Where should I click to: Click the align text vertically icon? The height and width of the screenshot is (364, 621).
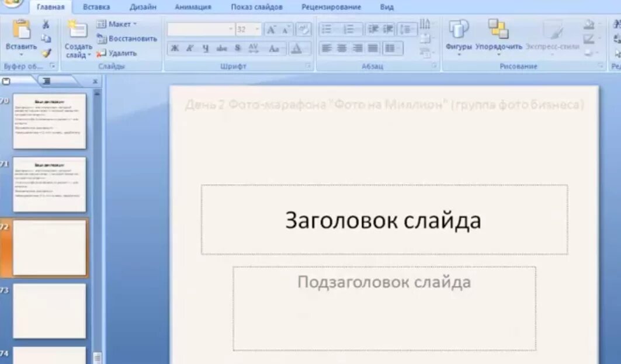[x=425, y=39]
